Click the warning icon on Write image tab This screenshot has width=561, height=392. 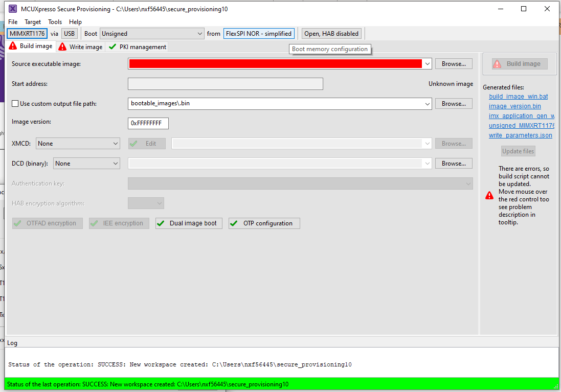coord(62,46)
